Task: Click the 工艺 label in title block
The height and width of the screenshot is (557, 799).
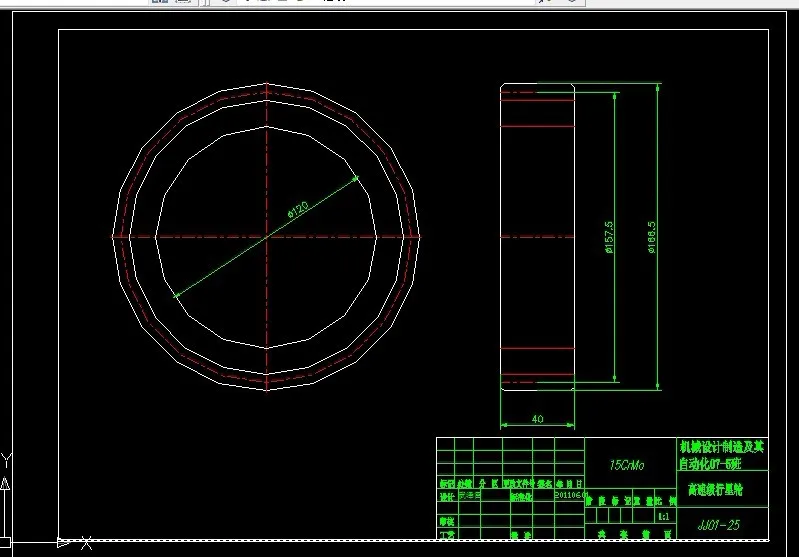Action: pos(446,534)
